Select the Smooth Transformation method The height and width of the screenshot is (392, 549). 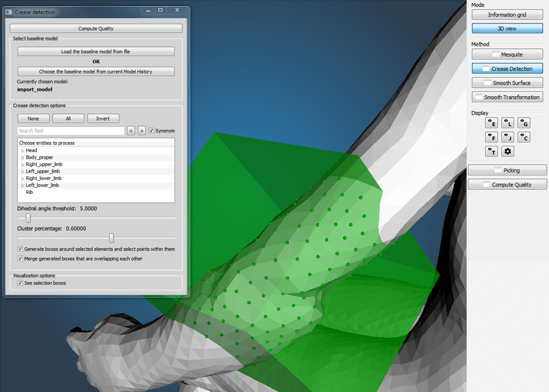click(x=507, y=97)
